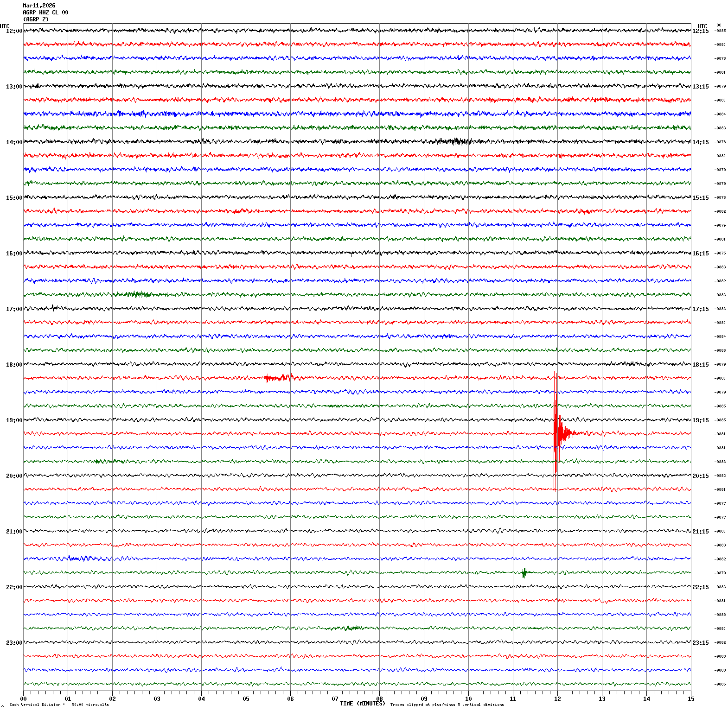This screenshot has width=728, height=711.
Task: Select the 12:00 row label on left
Action: [14, 31]
